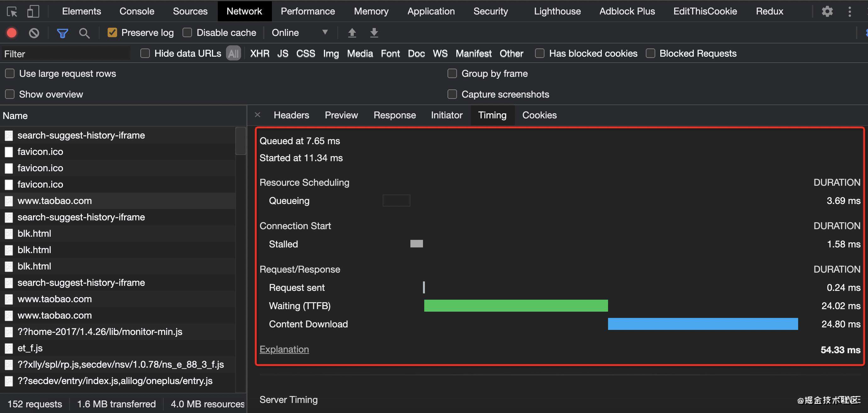Filter requests by JS

[283, 53]
